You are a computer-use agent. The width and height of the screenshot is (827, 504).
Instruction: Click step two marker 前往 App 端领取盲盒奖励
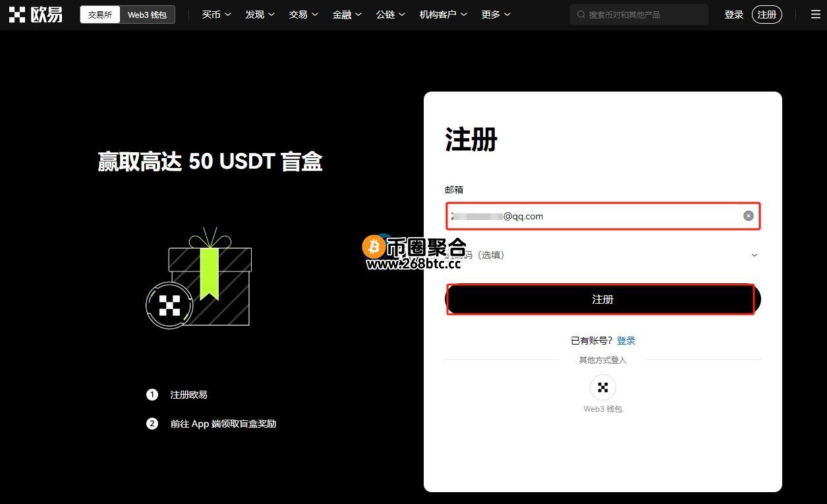tap(152, 424)
